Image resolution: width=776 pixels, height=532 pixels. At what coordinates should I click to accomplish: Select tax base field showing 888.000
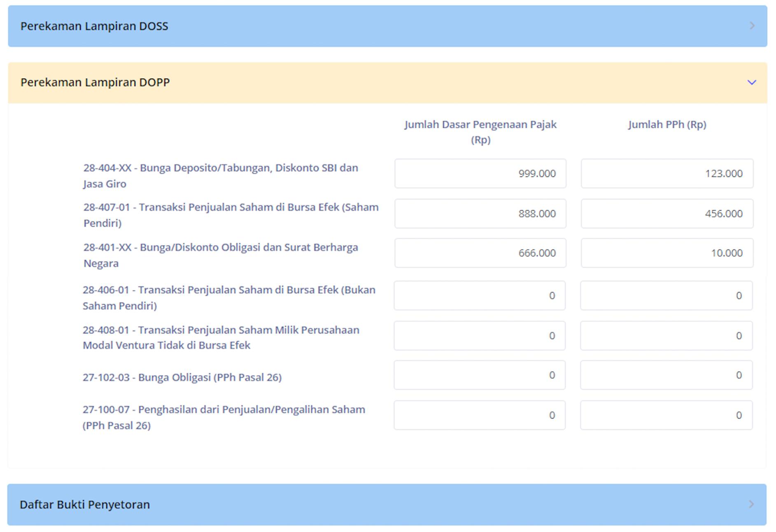click(x=480, y=214)
